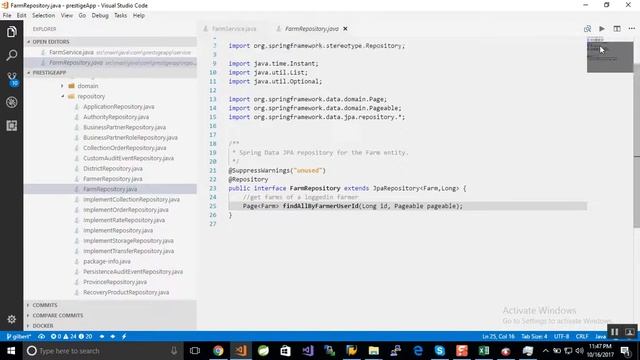Image resolution: width=640 pixels, height=360 pixels.
Task: Open ImplementOrderRepository.java file
Action: 126,210
